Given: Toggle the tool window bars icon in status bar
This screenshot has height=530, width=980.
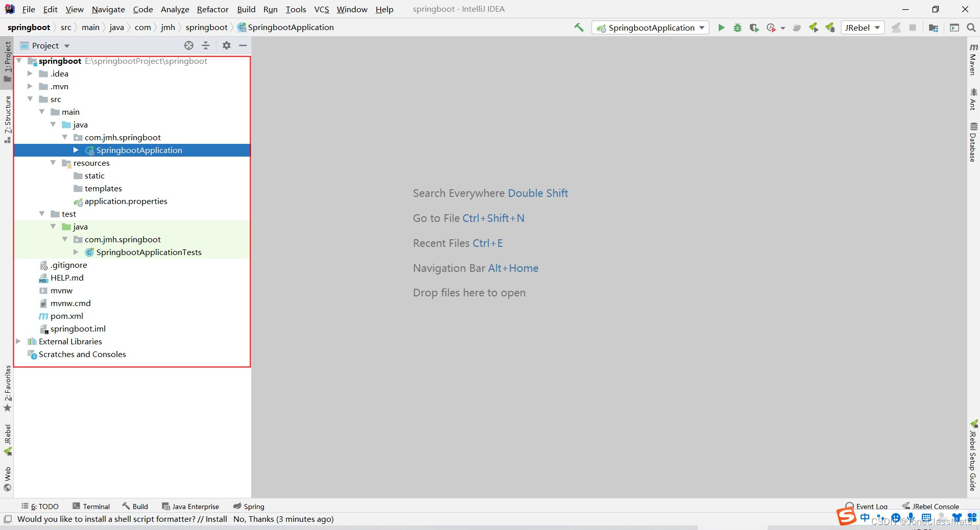Looking at the screenshot, I should pos(8,519).
